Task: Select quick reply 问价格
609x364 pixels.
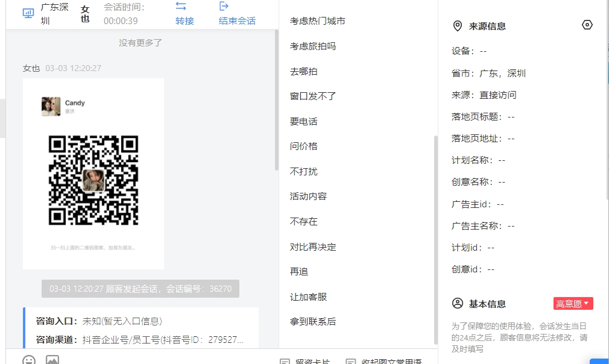Action: click(303, 146)
